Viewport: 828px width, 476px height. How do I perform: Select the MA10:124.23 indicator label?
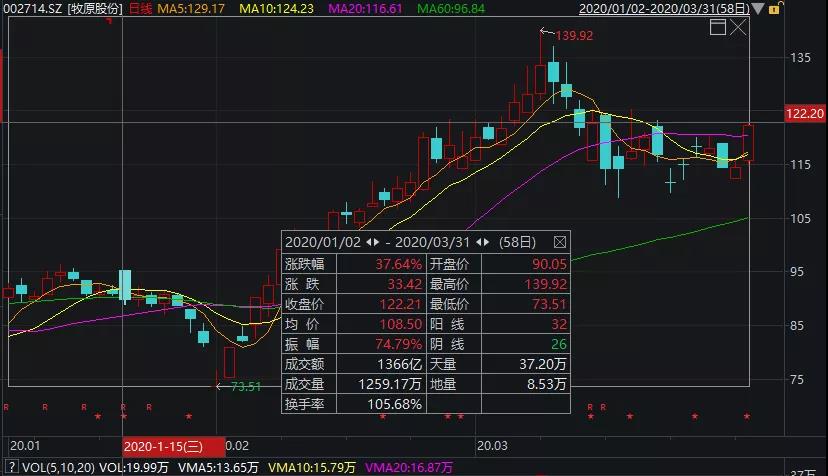click(x=276, y=8)
